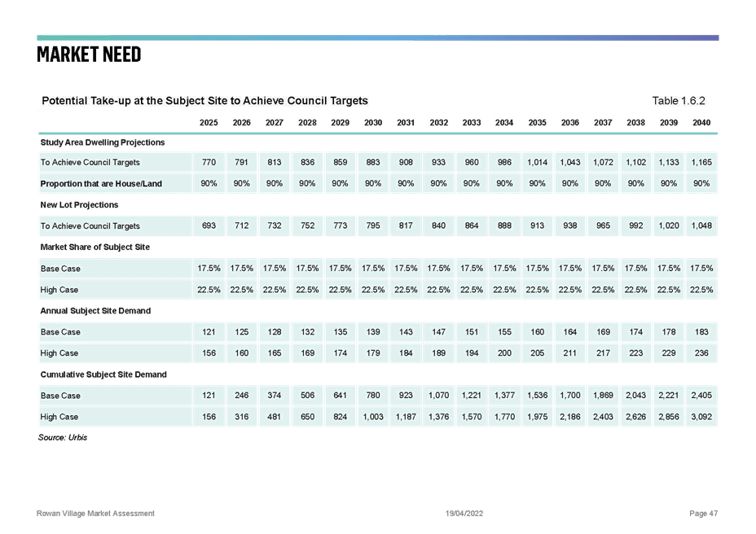This screenshot has height=534, width=756.
Task: Click the 2033 column header
Action: [472, 122]
